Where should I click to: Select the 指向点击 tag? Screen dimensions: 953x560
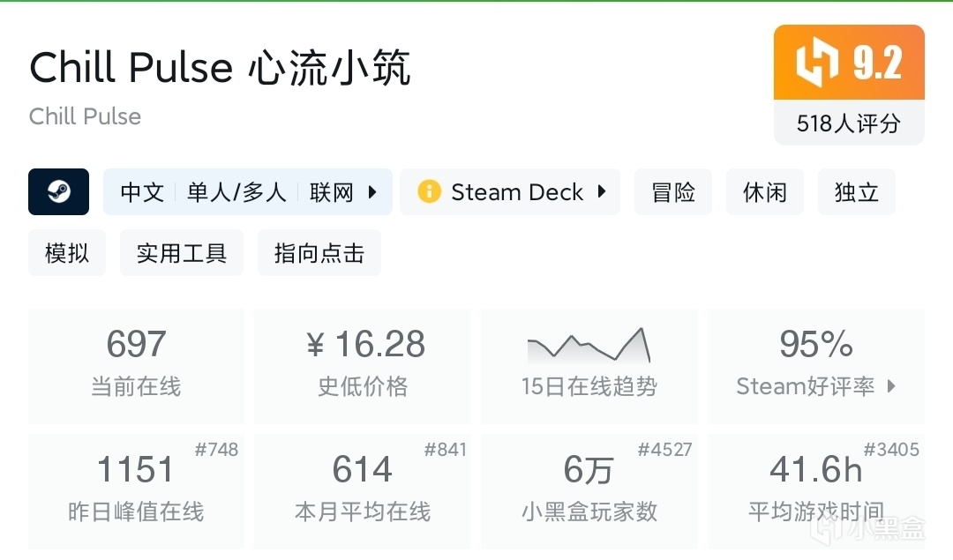(319, 254)
